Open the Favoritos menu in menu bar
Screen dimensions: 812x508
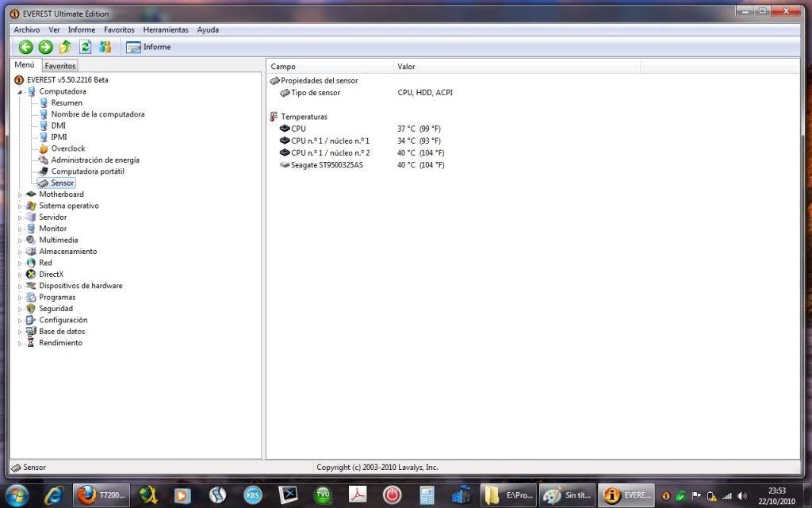(119, 30)
